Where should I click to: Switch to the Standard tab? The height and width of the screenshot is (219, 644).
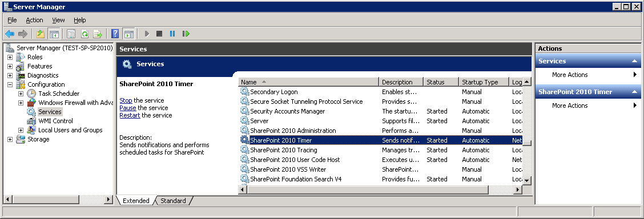tap(173, 201)
